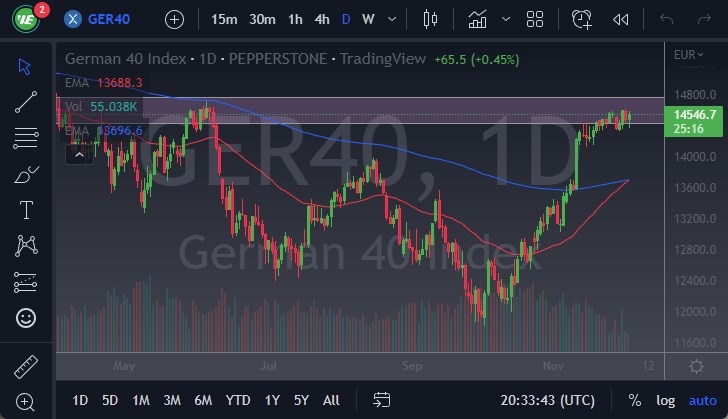This screenshot has width=728, height=419.
Task: Set date range to 3M
Action: click(172, 400)
